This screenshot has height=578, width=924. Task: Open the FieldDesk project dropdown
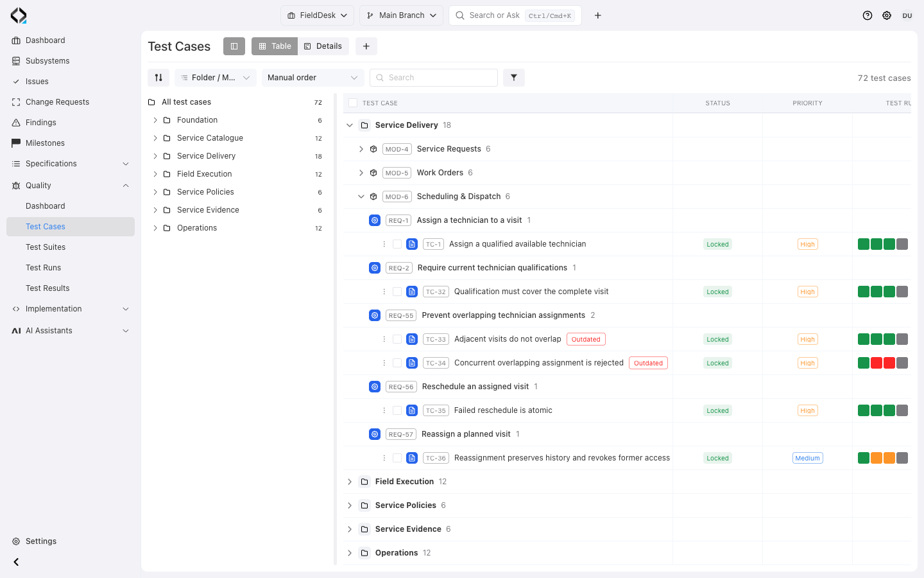pos(317,15)
